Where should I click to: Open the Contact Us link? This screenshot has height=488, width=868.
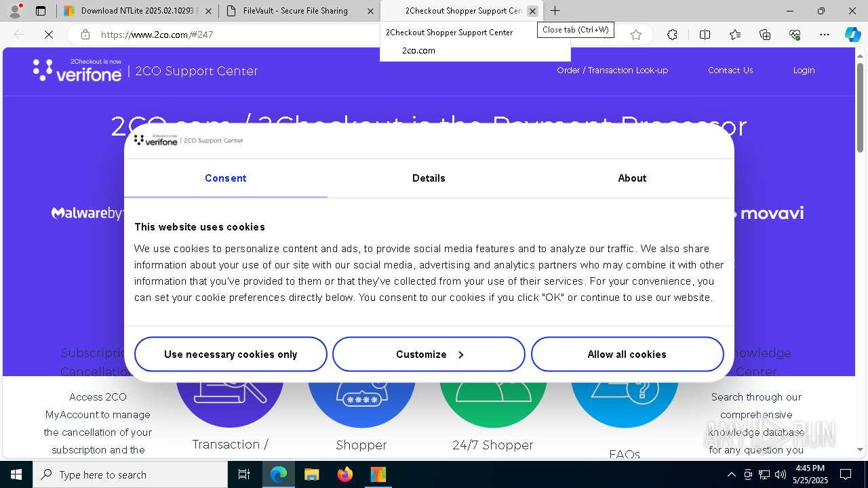pos(730,70)
